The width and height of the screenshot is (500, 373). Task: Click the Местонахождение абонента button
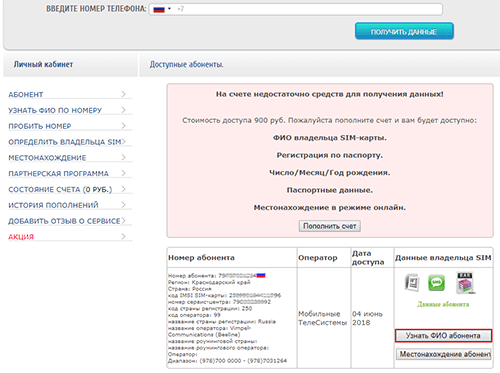tap(444, 354)
